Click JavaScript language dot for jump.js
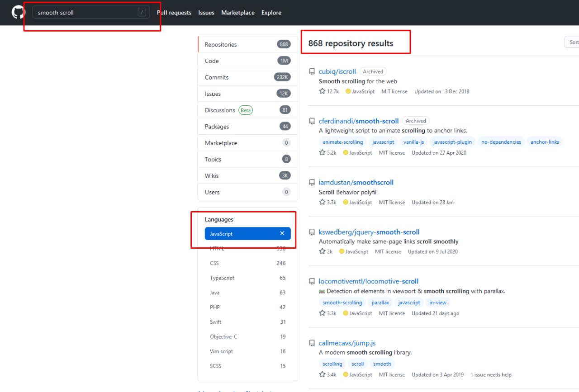579x392 pixels. coord(346,374)
